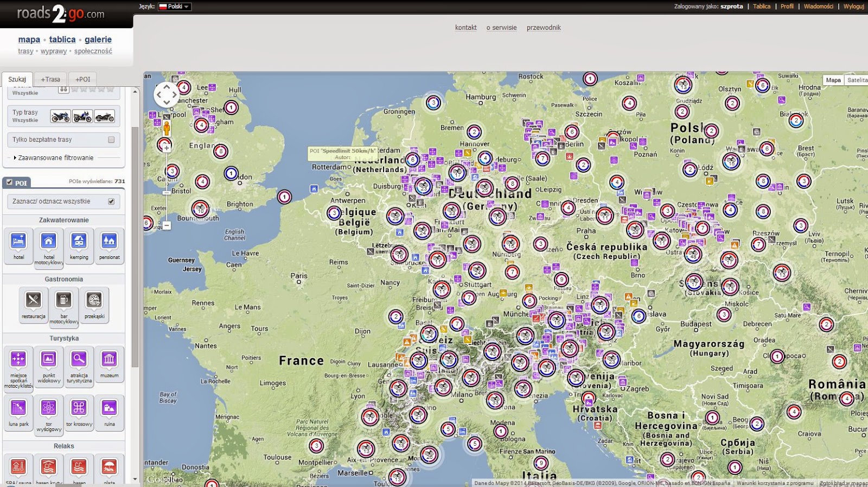The width and height of the screenshot is (868, 487).
Task: Toggle the hotel motocyklowy POI icon
Action: (x=49, y=247)
